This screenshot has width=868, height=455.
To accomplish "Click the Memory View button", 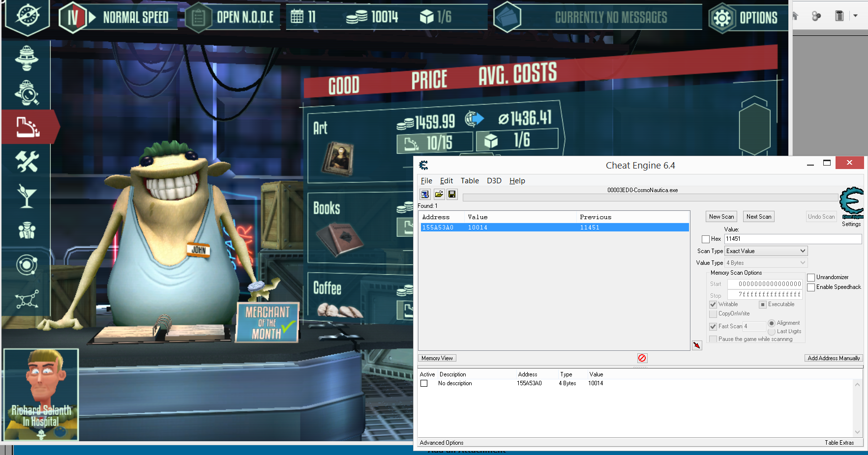I will [x=437, y=358].
